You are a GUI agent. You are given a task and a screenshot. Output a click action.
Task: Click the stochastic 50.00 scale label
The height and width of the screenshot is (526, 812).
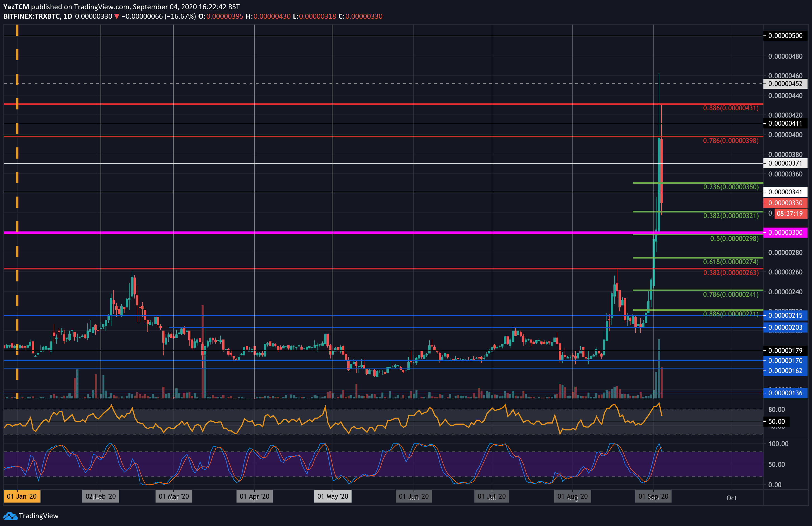[777, 465]
